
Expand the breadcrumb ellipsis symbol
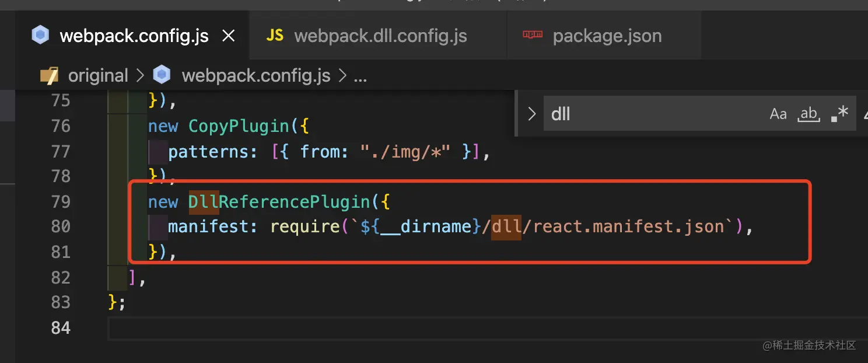[x=360, y=76]
